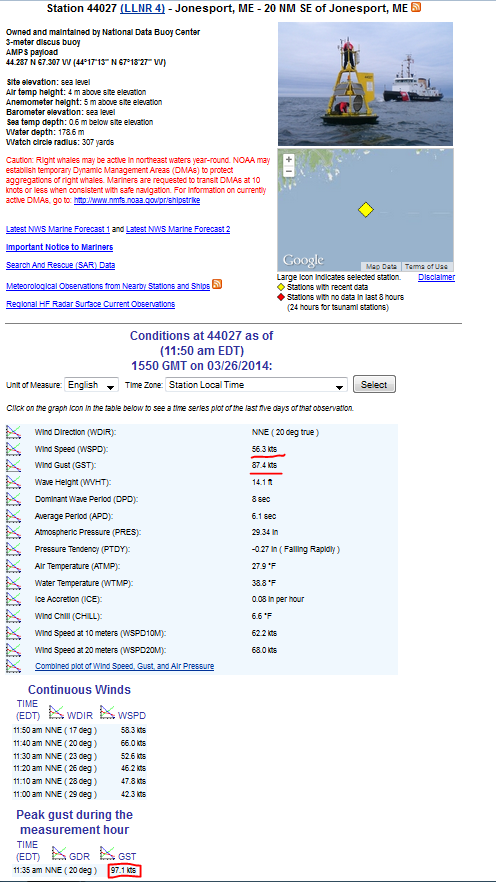Open Atmospheric Pressure (PRES) graph icon

point(13,532)
